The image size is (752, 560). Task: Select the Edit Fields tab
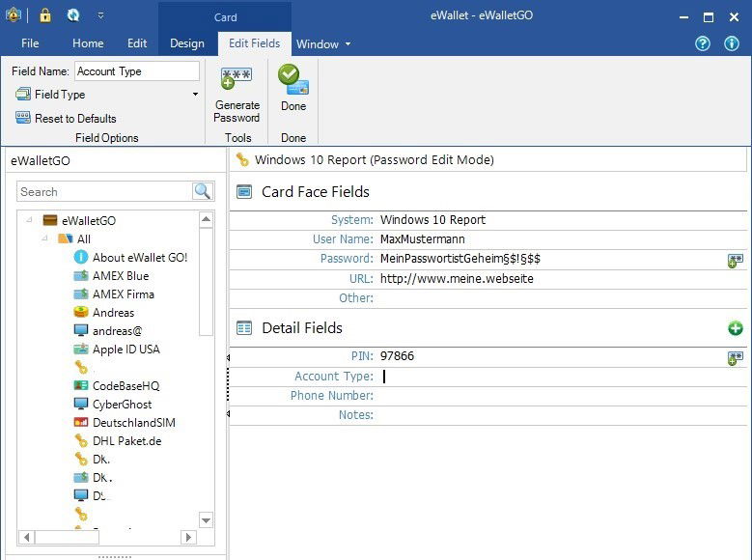point(255,43)
